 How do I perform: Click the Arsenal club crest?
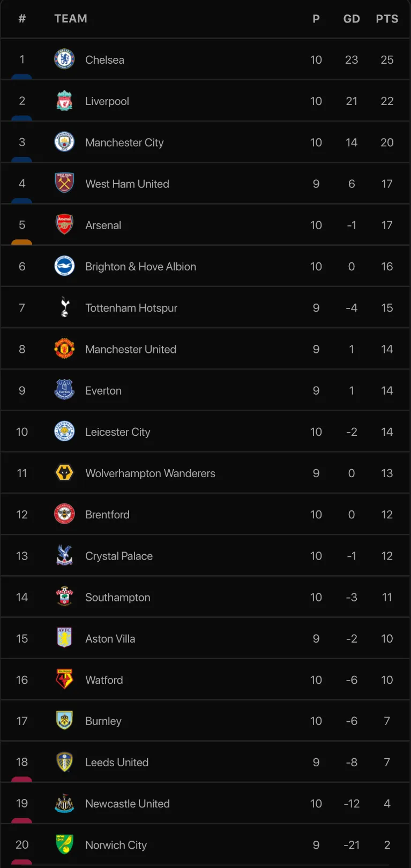[x=64, y=225]
